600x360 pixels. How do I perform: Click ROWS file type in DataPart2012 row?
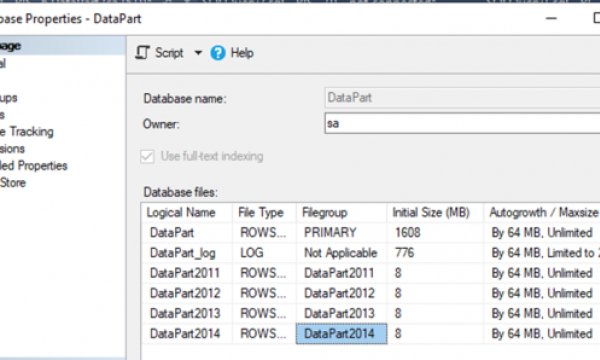(x=264, y=293)
